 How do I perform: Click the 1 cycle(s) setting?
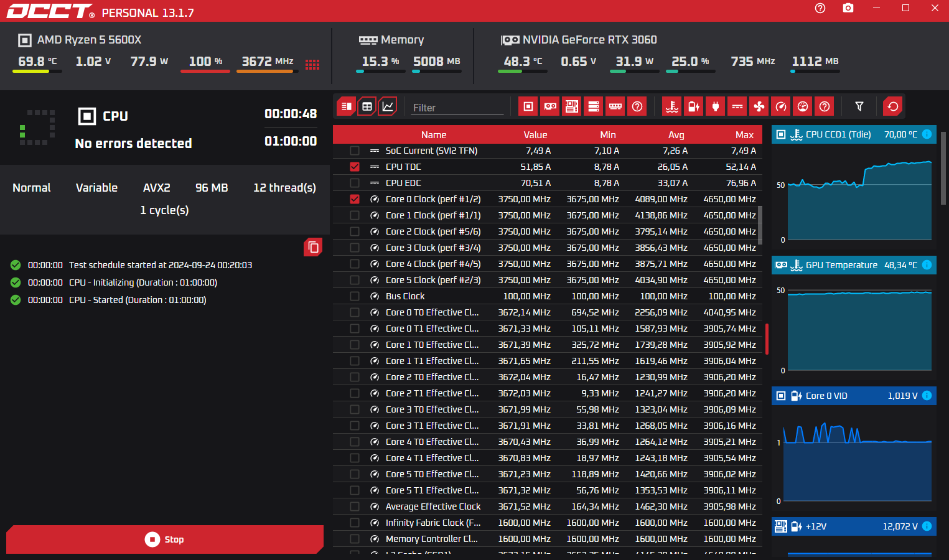164,210
